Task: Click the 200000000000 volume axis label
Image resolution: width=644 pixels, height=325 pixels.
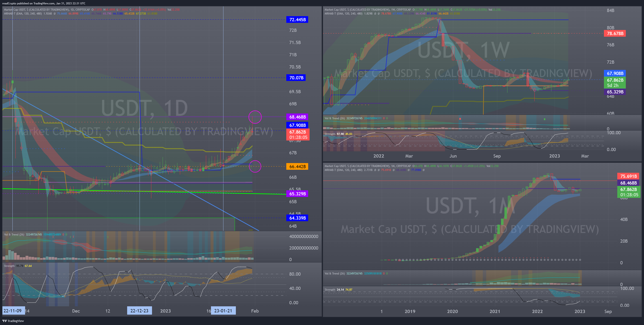Action: pyautogui.click(x=304, y=248)
